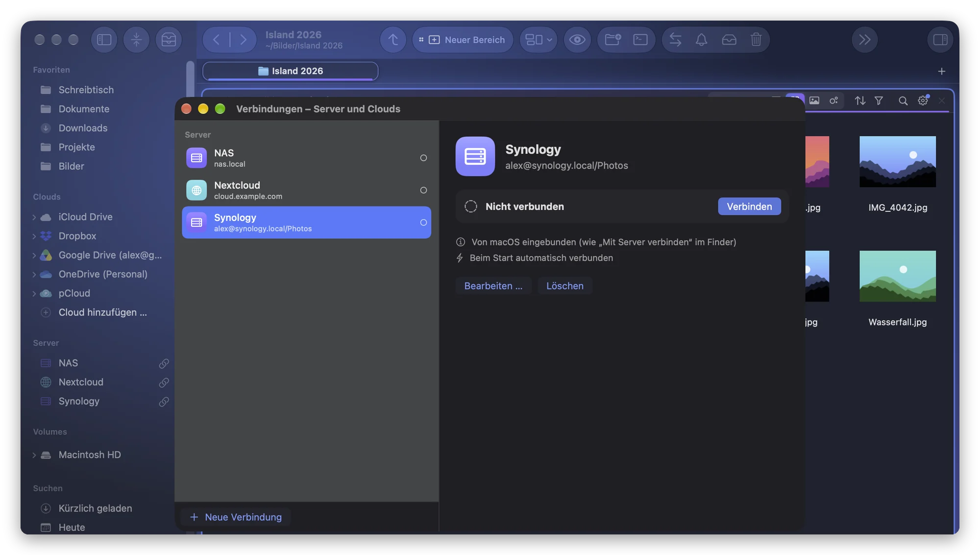This screenshot has height=555, width=980.
Task: Click Bearbeiten … for Synology
Action: [x=493, y=286]
